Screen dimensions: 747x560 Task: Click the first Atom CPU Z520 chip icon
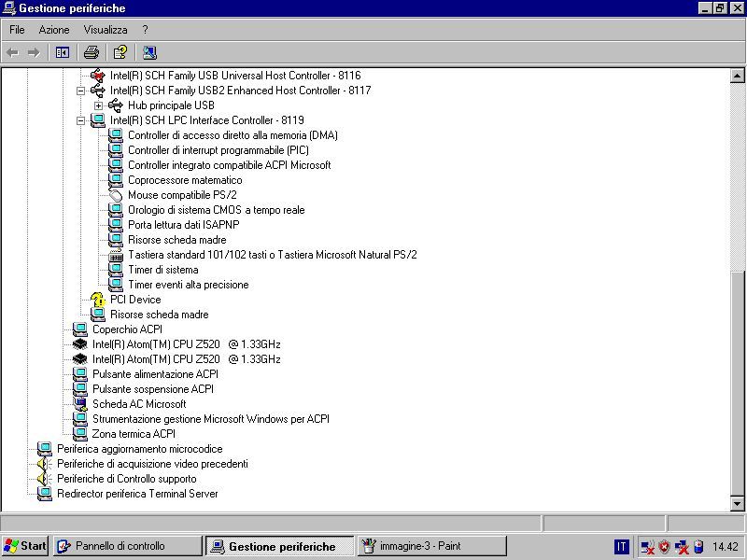pyautogui.click(x=80, y=344)
